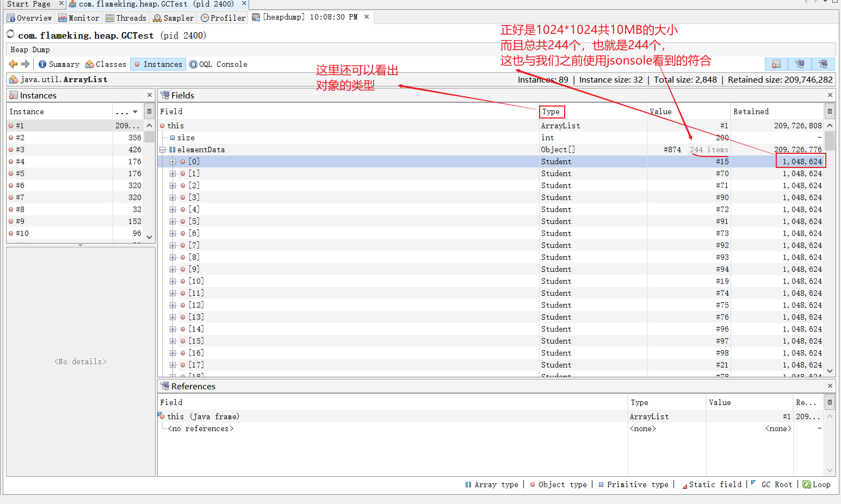The height and width of the screenshot is (504, 841).
Task: Switch to the Monitor tab
Action: tap(79, 18)
